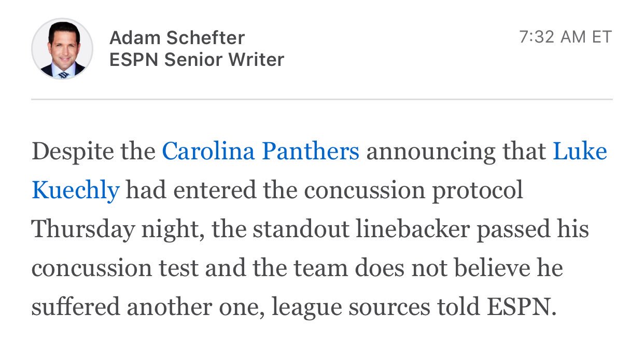This screenshot has width=644, height=342.
Task: Click the blue word Luke
Action: click(x=580, y=151)
